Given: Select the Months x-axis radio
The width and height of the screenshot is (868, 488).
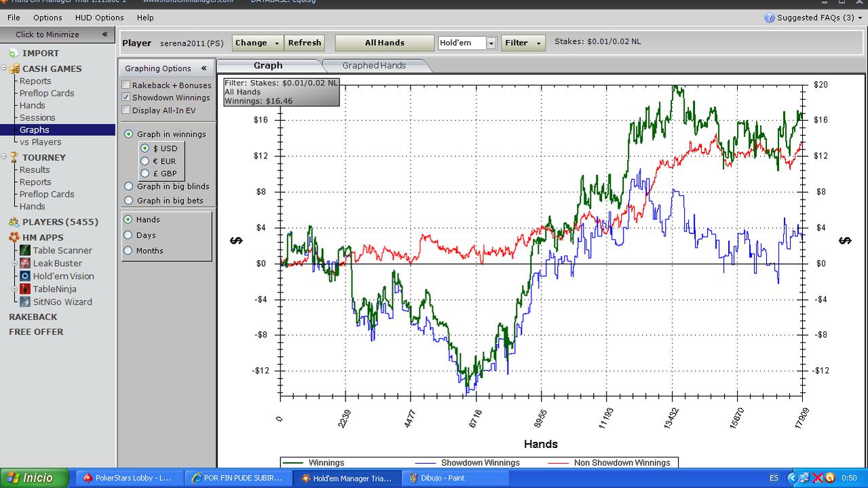Looking at the screenshot, I should coord(128,250).
